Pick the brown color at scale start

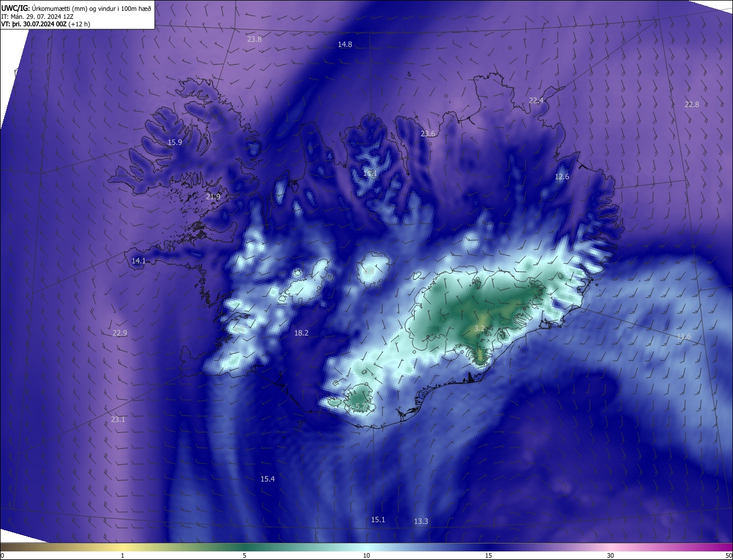(x=3, y=547)
